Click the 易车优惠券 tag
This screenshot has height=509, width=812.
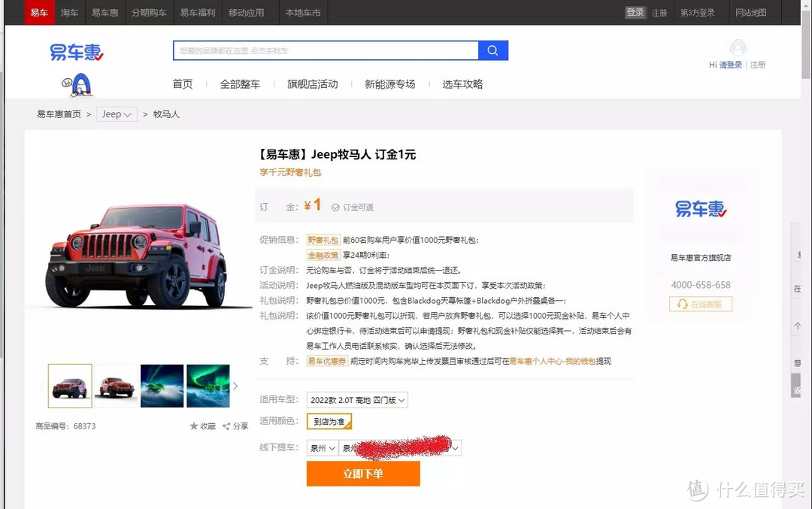pos(327,361)
